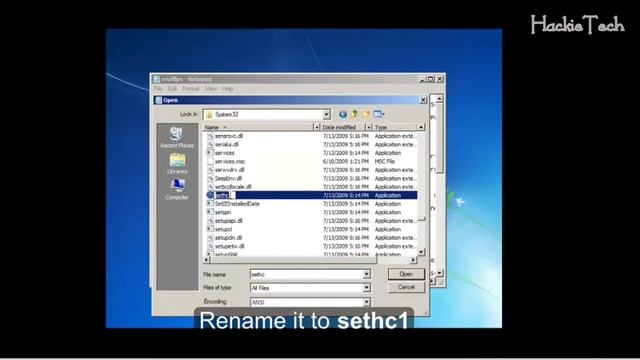Open the View Menu icon in dialog toolbar
This screenshot has height=360, width=640.
pyautogui.click(x=379, y=114)
